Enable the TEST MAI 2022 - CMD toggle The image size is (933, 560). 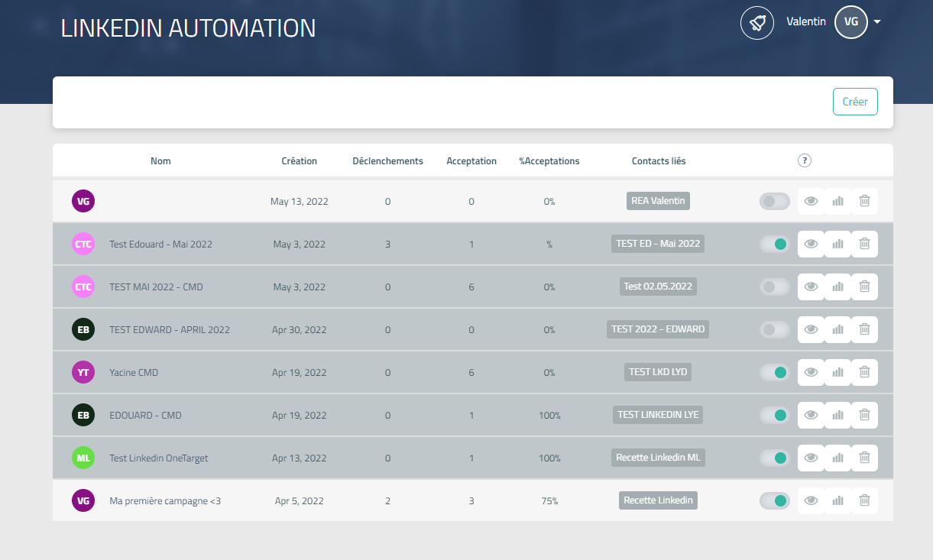point(774,286)
